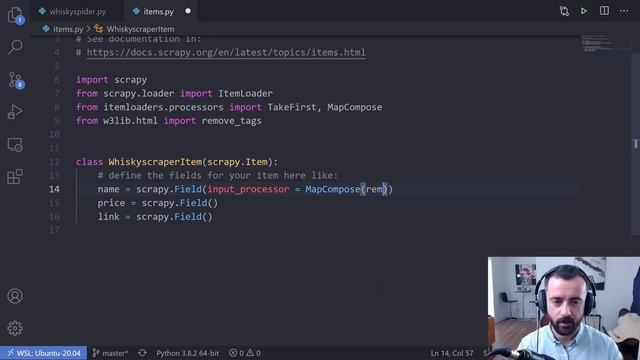
Task: Click the vertical editor scrollbar
Action: [636, 144]
